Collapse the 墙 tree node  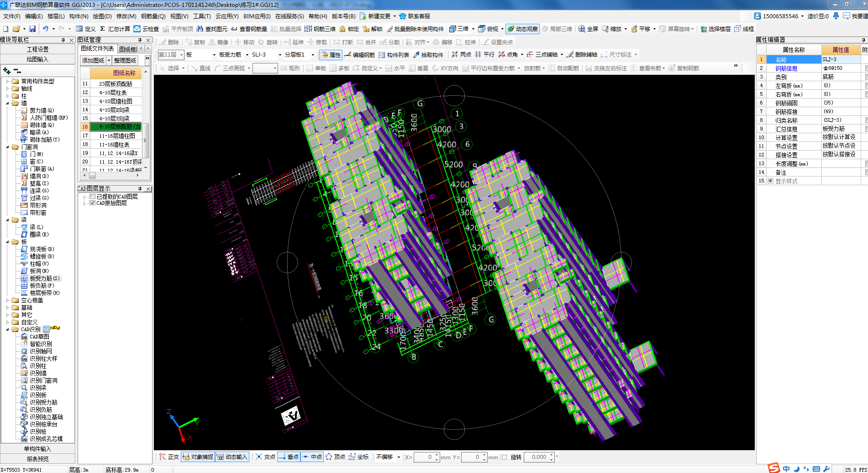(8, 103)
